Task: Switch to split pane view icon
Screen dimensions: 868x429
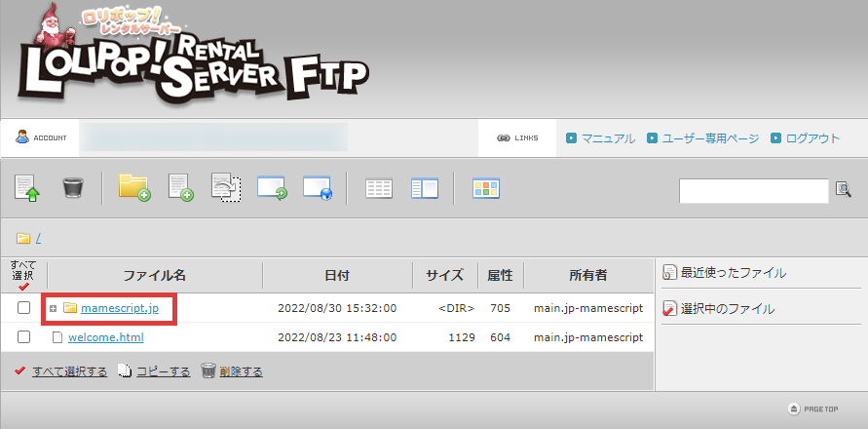Action: [x=425, y=188]
